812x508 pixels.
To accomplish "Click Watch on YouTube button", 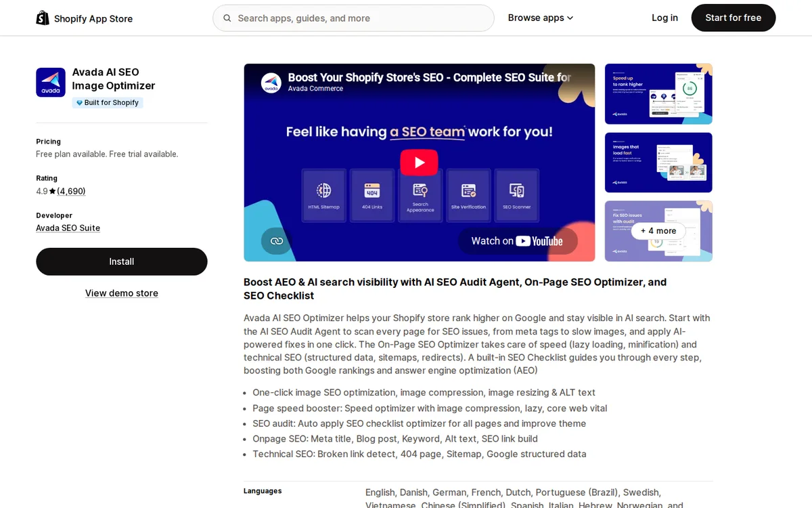I will [518, 241].
